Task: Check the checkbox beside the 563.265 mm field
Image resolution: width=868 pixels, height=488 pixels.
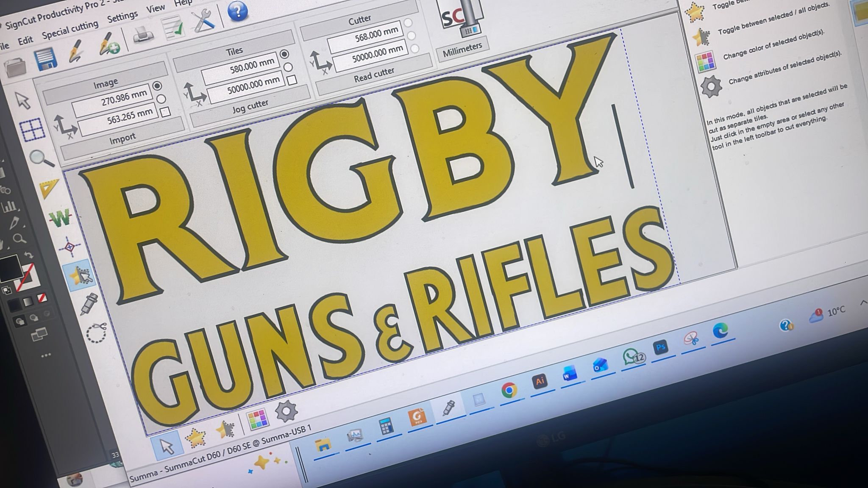Action: pyautogui.click(x=165, y=112)
